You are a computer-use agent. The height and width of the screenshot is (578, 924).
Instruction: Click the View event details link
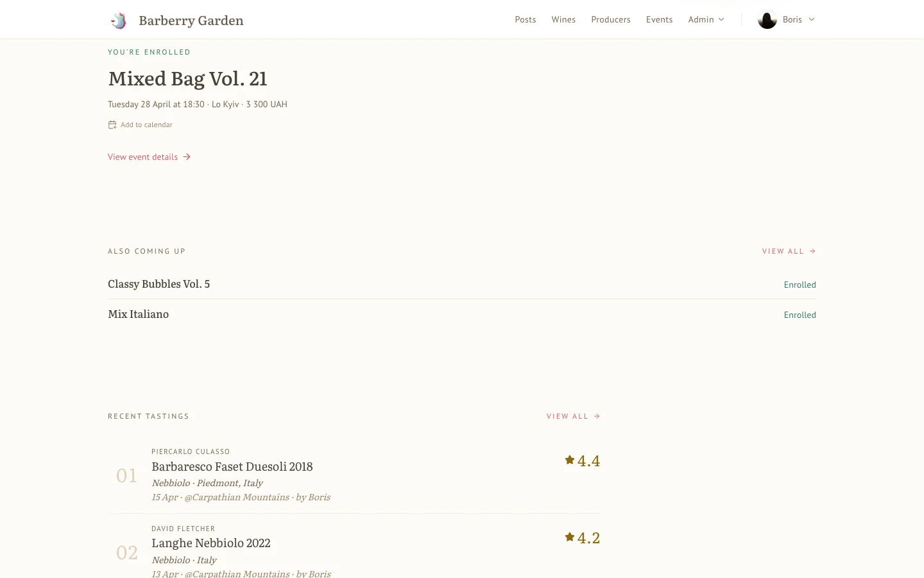point(142,157)
